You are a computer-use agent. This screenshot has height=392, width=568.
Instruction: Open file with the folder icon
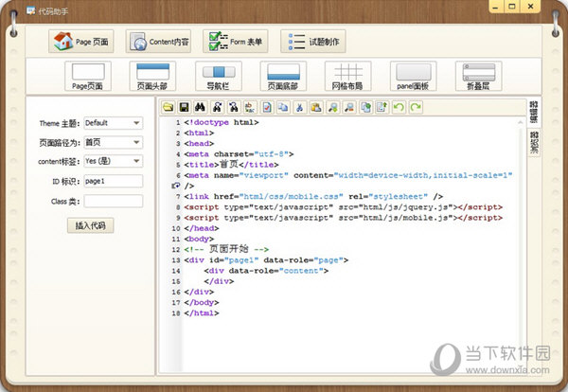point(169,107)
